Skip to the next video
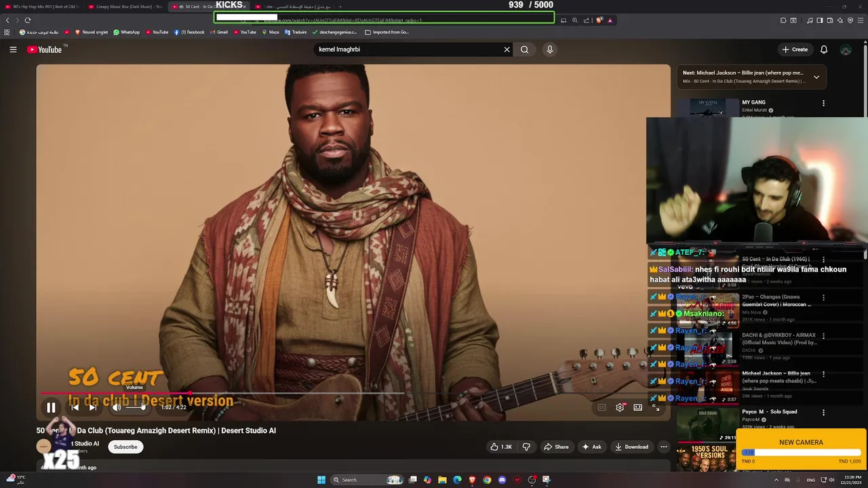The width and height of the screenshot is (868, 488). coord(93,407)
